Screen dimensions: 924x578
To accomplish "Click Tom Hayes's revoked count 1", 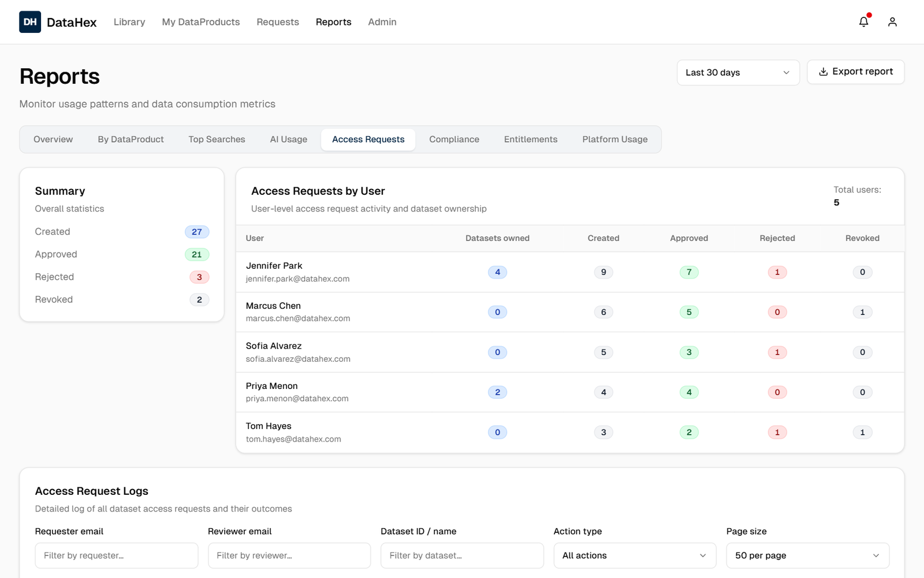I will tap(862, 432).
